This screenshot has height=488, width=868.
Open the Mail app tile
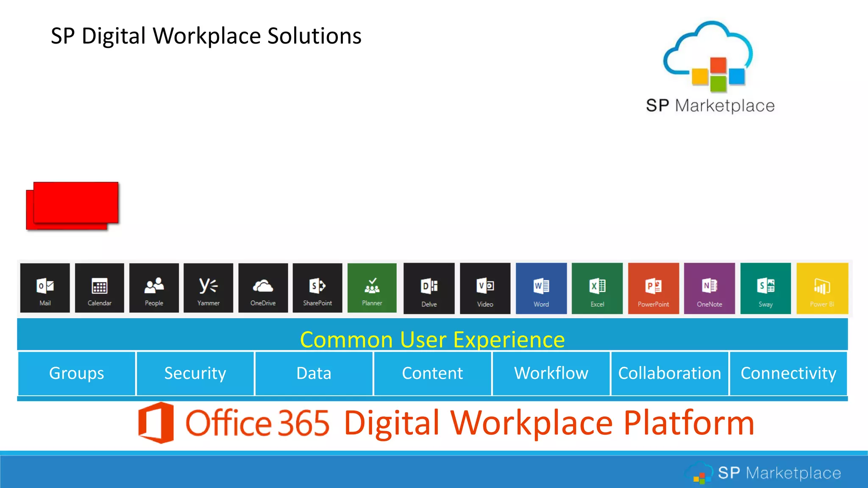tap(45, 288)
